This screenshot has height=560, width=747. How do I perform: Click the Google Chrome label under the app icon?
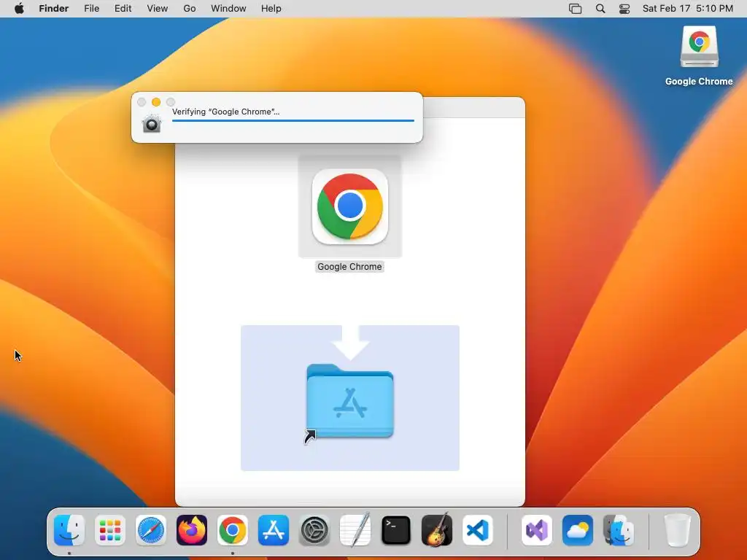[349, 267]
